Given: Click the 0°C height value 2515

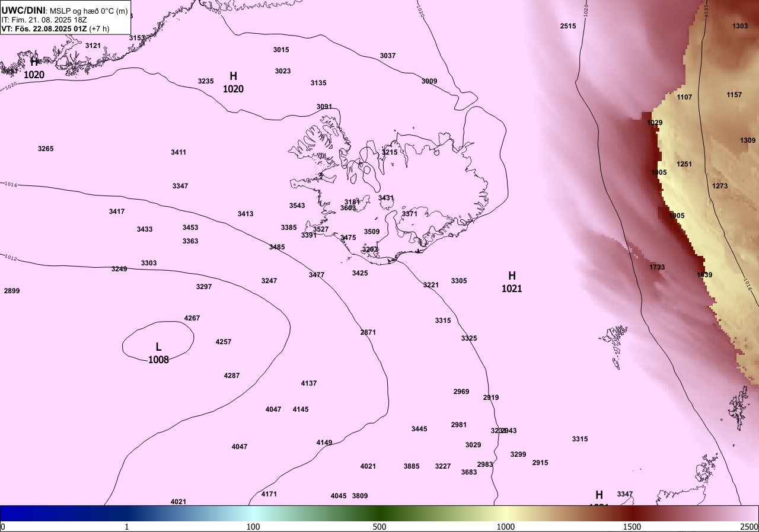Looking at the screenshot, I should pos(568,26).
